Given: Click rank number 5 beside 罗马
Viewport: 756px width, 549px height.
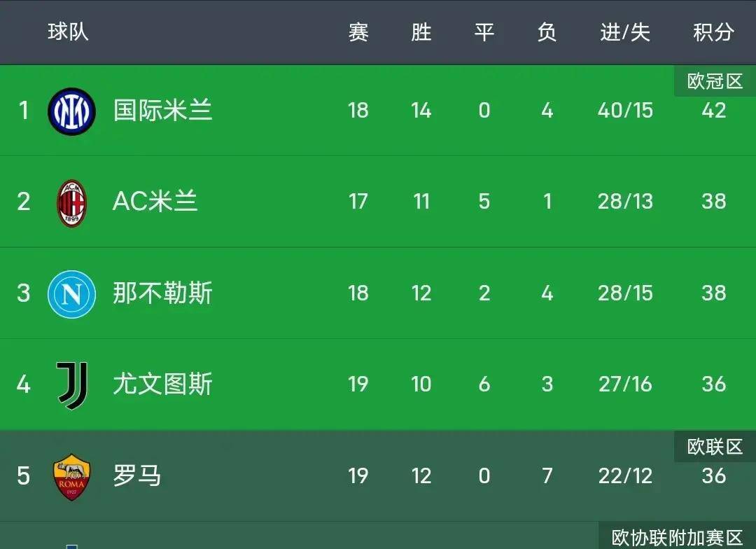Looking at the screenshot, I should pyautogui.click(x=23, y=475).
